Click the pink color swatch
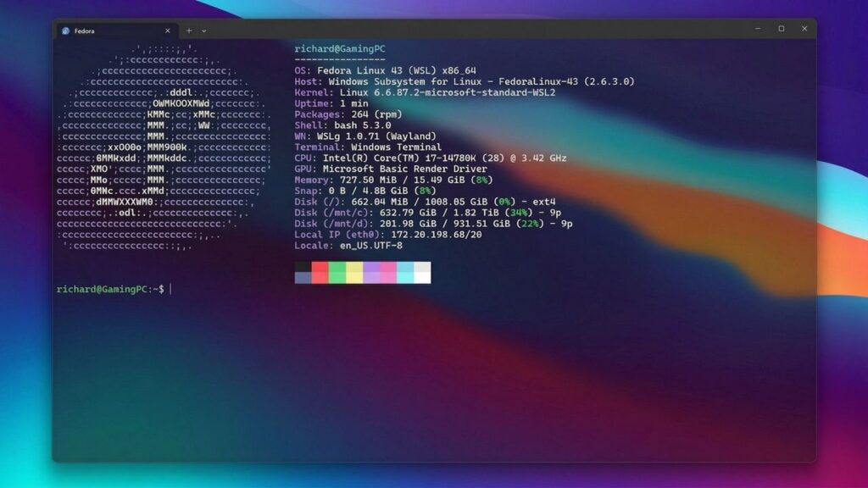The height and width of the screenshot is (488, 868). [387, 272]
